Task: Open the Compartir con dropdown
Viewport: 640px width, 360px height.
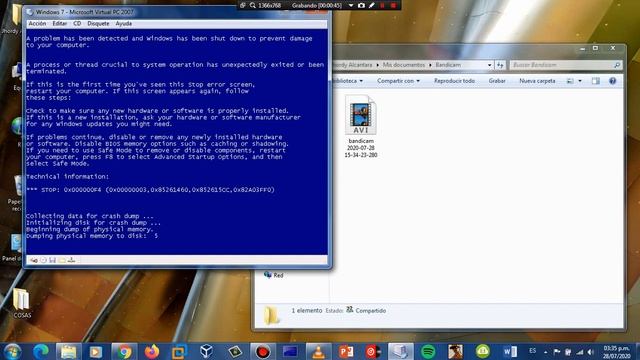Action: tap(398, 81)
